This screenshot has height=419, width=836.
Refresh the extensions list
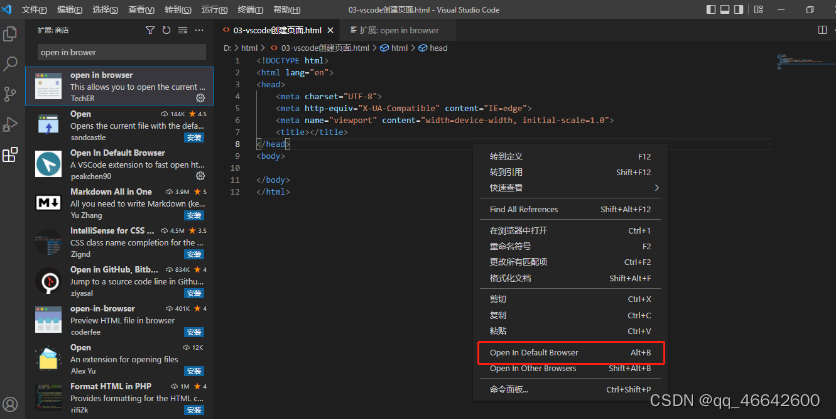click(x=166, y=30)
